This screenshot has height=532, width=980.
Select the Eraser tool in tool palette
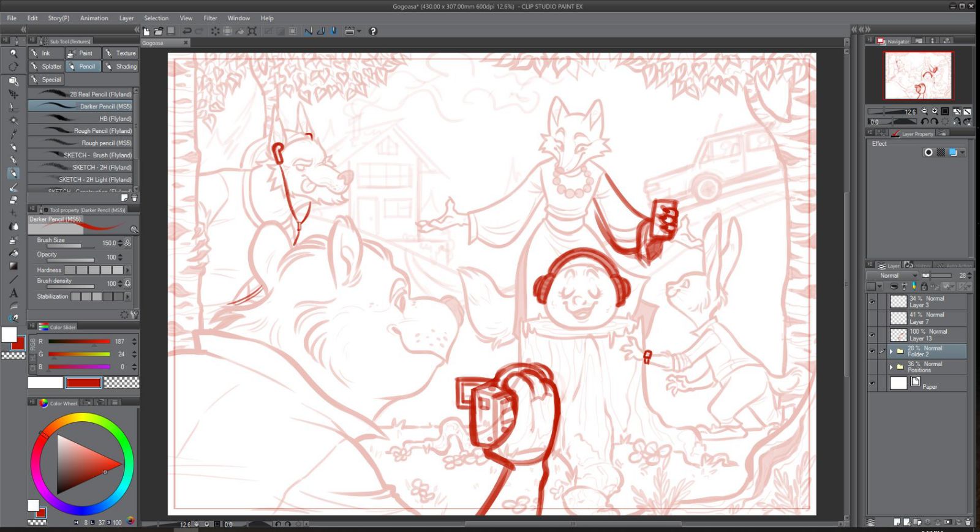point(13,200)
